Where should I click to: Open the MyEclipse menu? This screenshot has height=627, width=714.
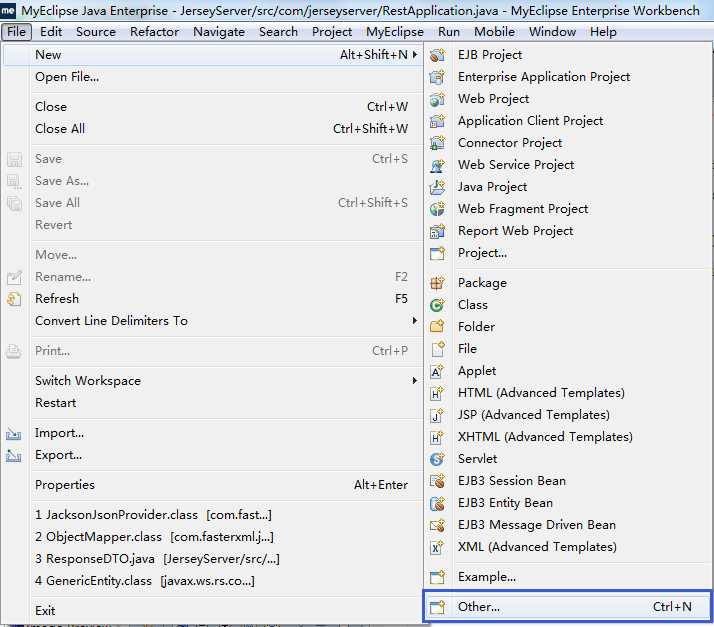pyautogui.click(x=395, y=32)
